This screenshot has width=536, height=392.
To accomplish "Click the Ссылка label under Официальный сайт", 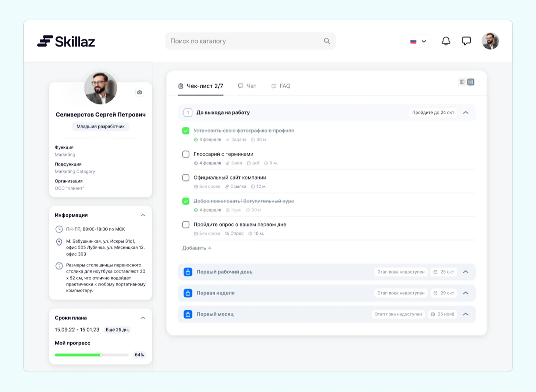I will [238, 186].
